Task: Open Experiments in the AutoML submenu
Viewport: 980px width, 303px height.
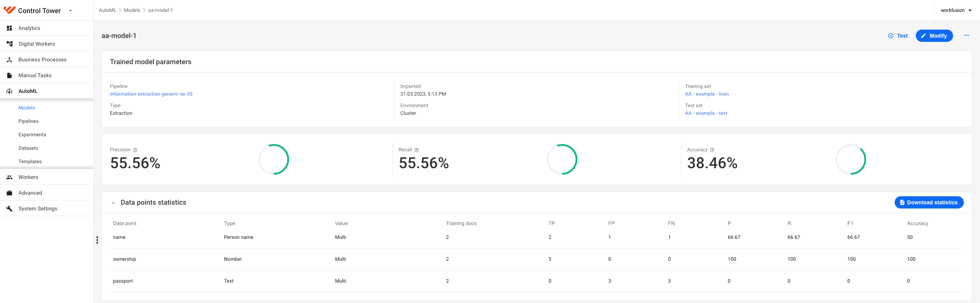Action: 32,134
